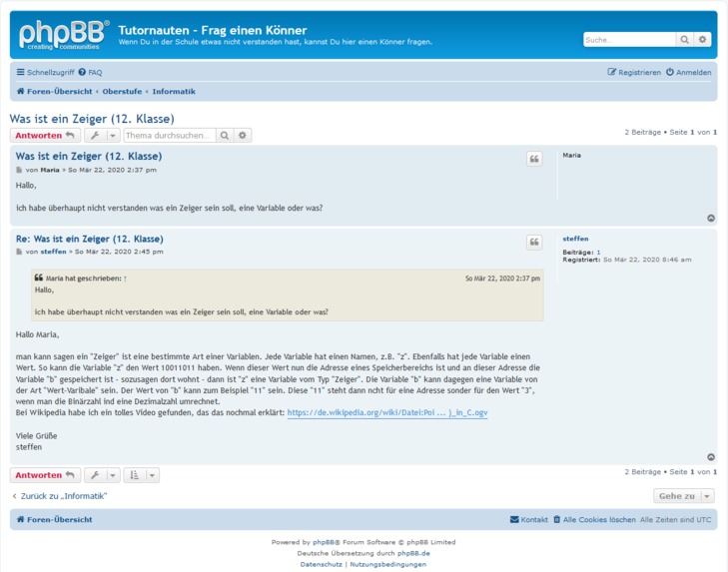728x572 pixels.
Task: Click 'Zurück zu Informatik' link
Action: (60, 496)
